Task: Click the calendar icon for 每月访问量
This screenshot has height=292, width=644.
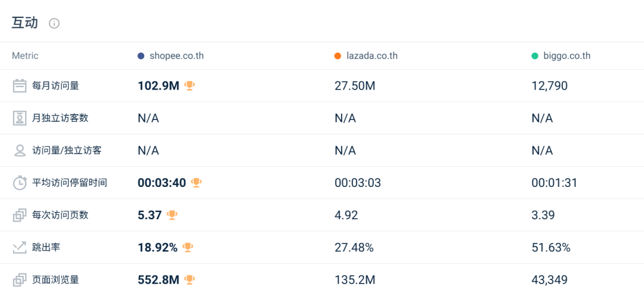Action: point(20,86)
